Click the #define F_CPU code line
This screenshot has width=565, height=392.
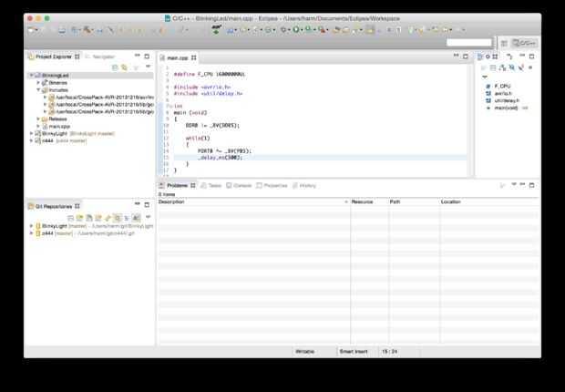(210, 74)
